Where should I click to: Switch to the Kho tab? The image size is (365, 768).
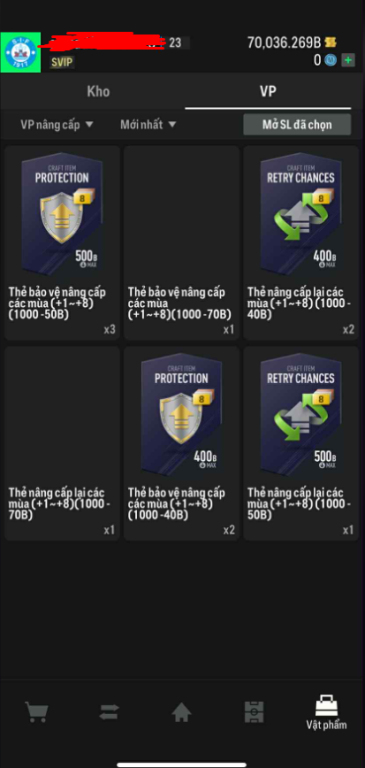[x=98, y=92]
